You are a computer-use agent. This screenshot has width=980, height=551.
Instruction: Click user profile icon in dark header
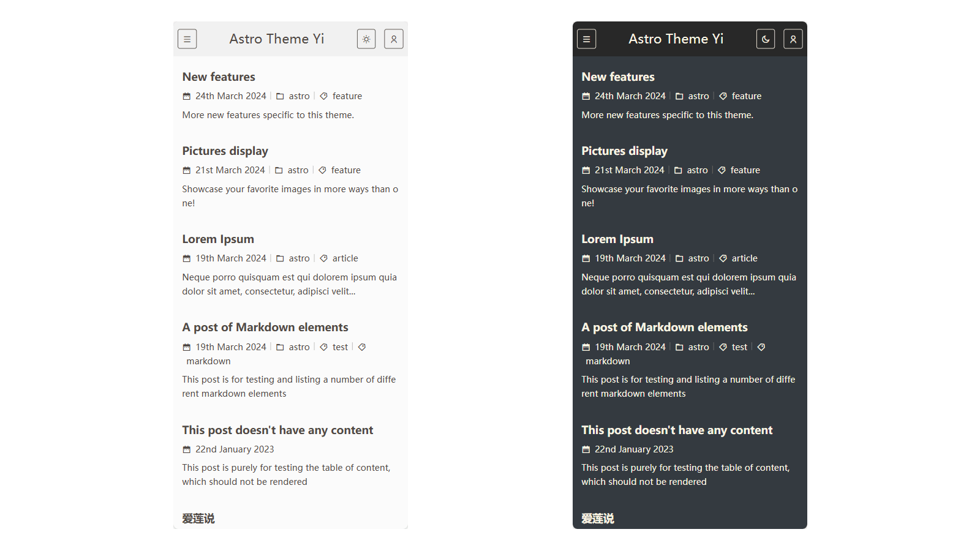(793, 39)
